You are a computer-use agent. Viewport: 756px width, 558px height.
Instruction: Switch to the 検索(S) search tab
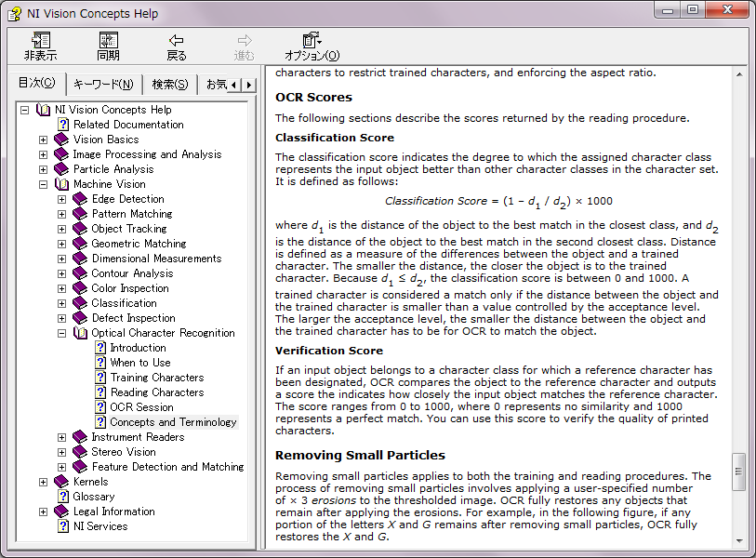tap(170, 85)
